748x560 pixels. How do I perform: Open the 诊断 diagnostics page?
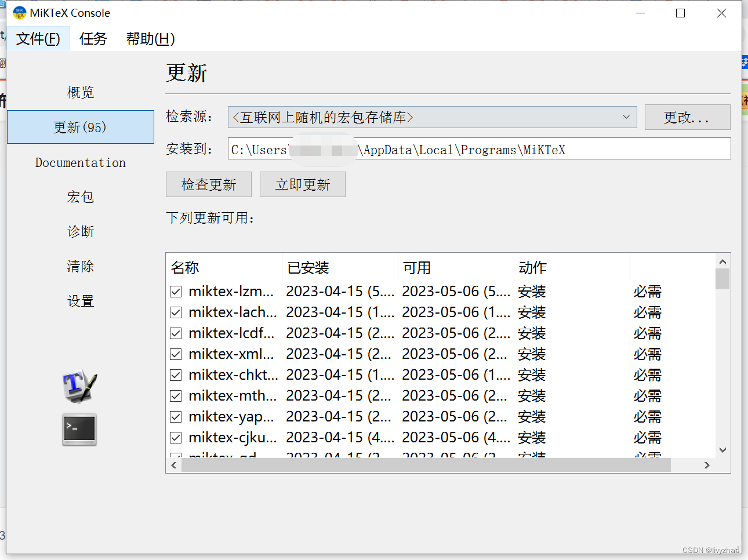click(80, 231)
